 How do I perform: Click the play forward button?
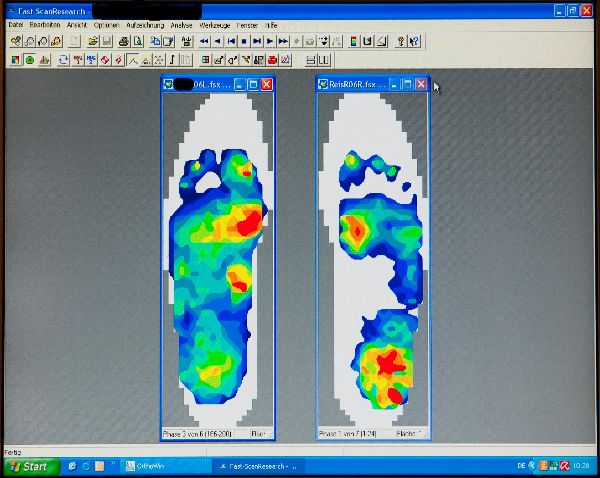tap(270, 42)
